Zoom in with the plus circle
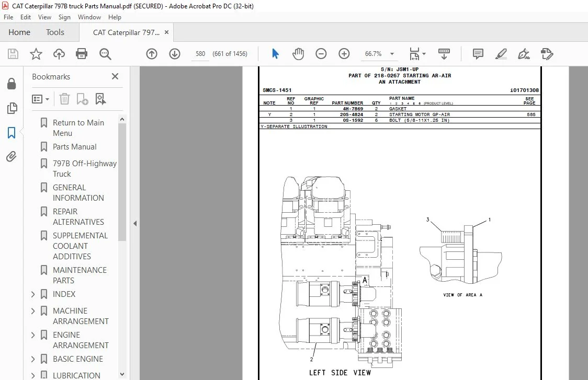Image resolution: width=588 pixels, height=380 pixels. coord(344,54)
